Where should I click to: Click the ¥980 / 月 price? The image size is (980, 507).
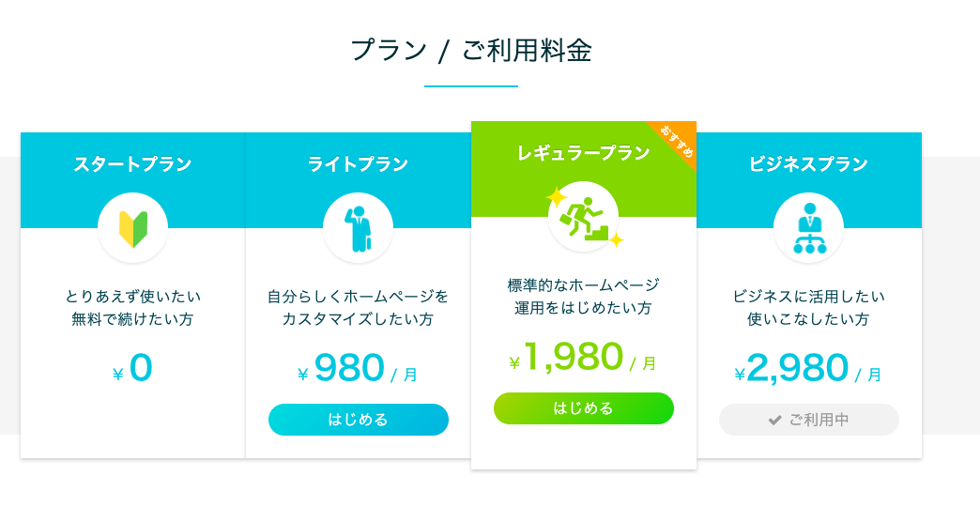359,368
